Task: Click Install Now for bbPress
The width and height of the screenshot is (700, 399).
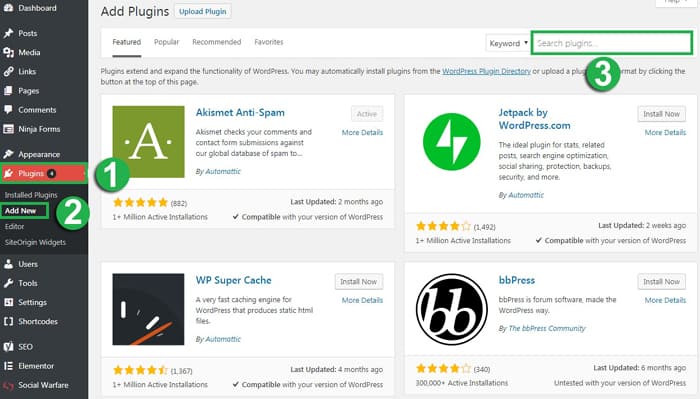Action: (662, 282)
